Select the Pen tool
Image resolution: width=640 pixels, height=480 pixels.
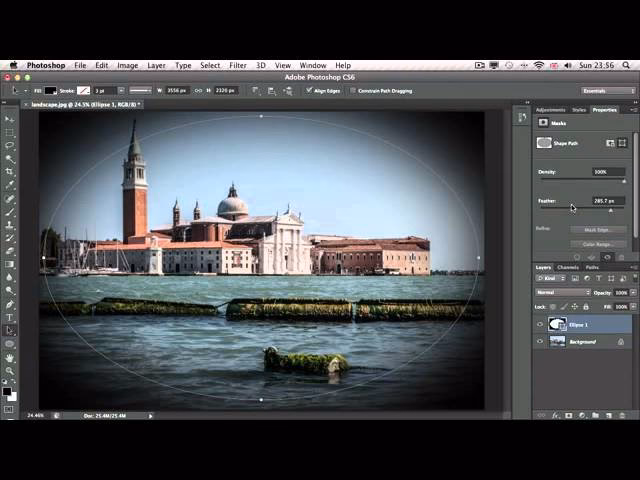click(x=9, y=304)
